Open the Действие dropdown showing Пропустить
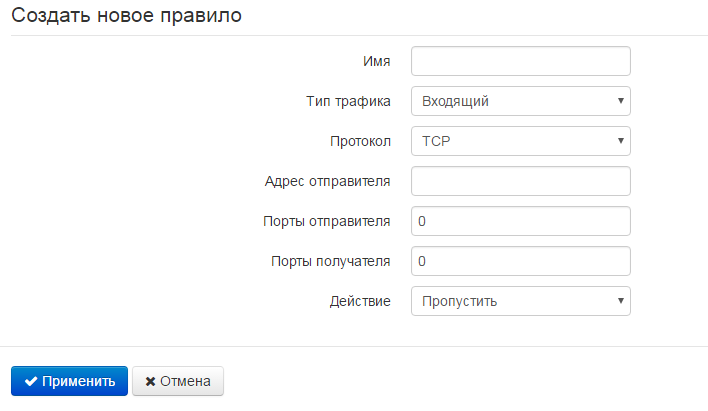 (520, 301)
